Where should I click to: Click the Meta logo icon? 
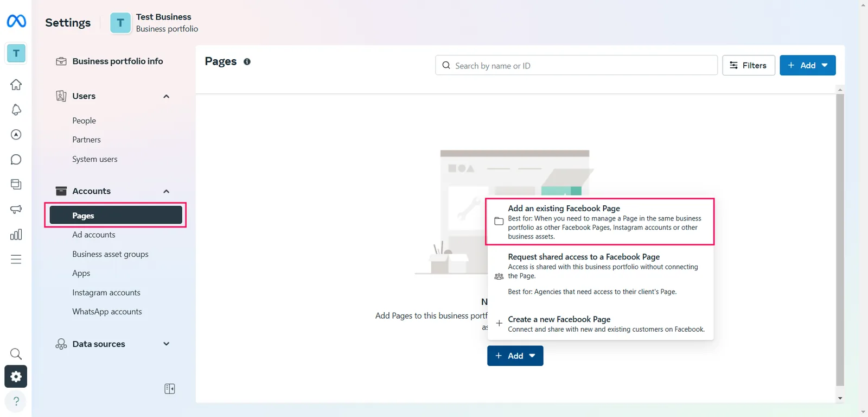(x=16, y=21)
